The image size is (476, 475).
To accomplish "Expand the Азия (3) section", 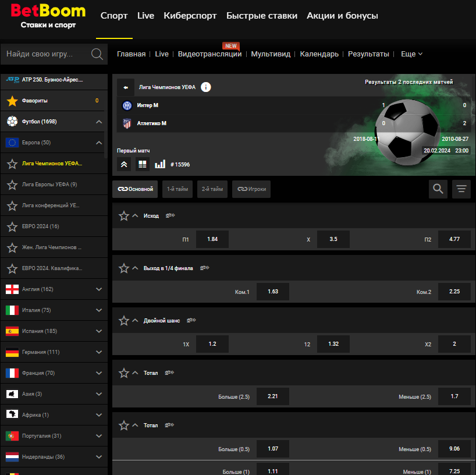I will point(99,394).
